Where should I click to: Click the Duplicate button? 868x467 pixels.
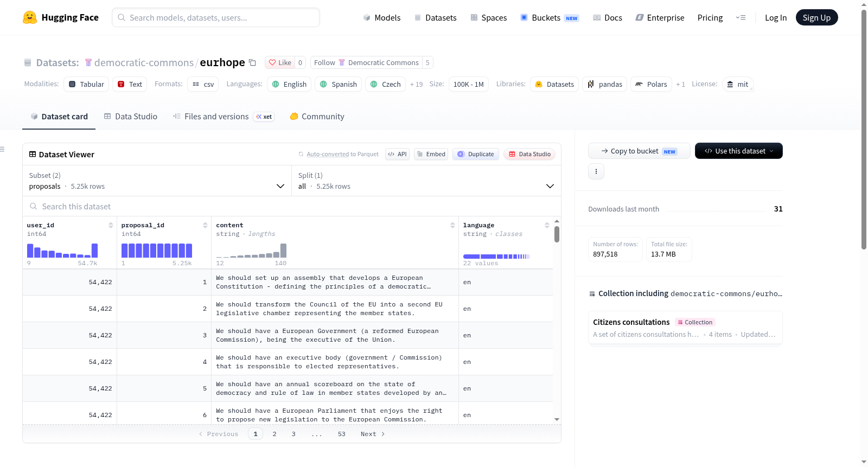tap(476, 154)
